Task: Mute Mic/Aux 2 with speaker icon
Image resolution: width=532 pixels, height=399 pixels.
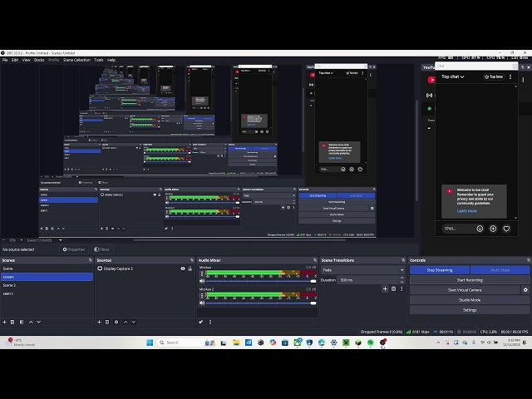Action: (202, 303)
